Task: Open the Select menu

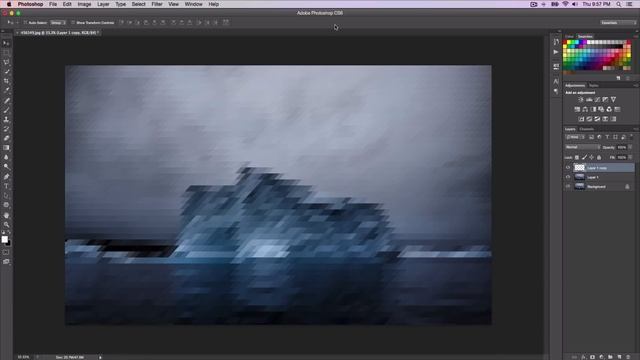Action: click(x=138, y=4)
